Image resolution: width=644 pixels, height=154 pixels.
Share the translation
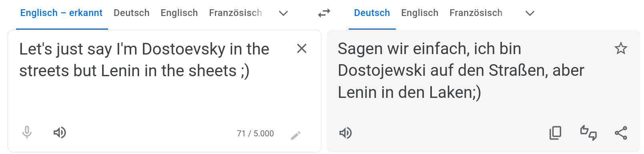[621, 133]
